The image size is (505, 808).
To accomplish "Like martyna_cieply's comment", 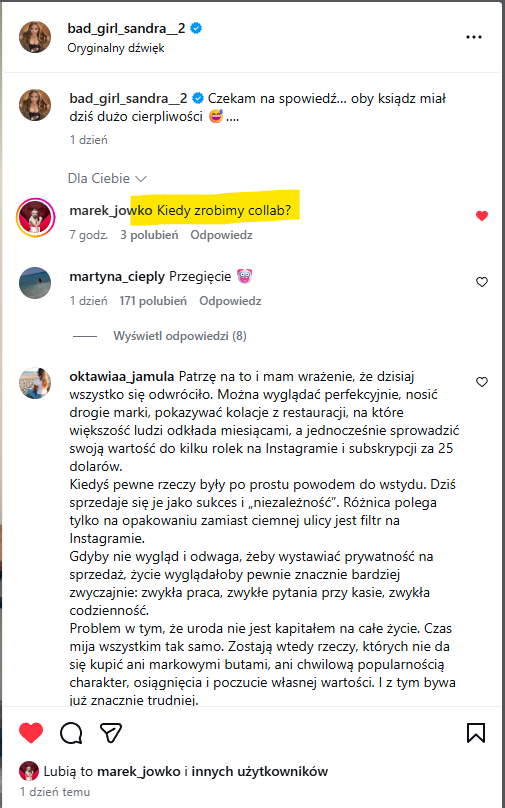I will (x=482, y=282).
